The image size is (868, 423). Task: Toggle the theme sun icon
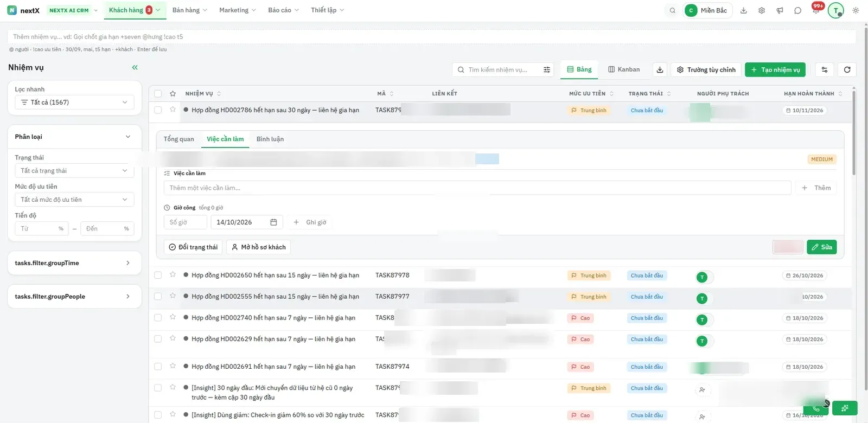point(856,10)
